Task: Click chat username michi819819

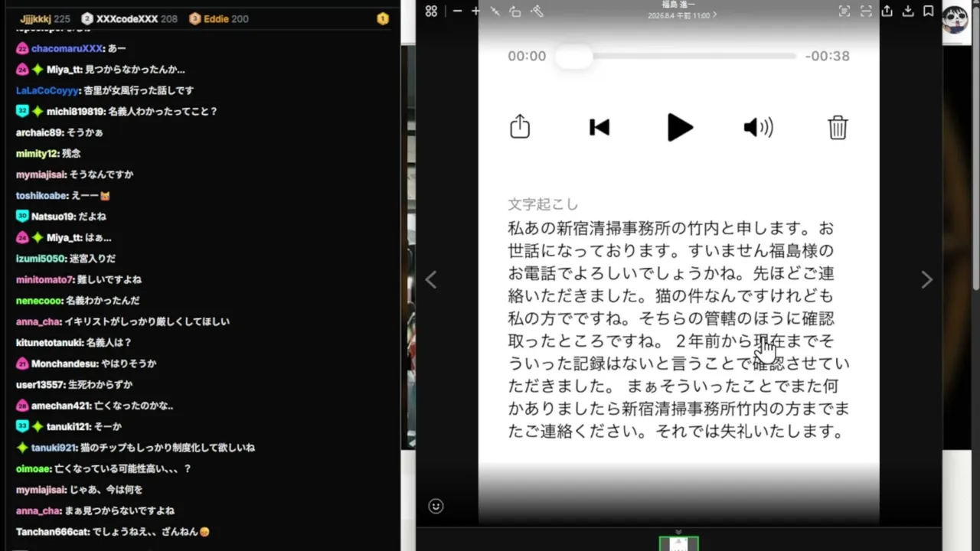Action: [75, 111]
